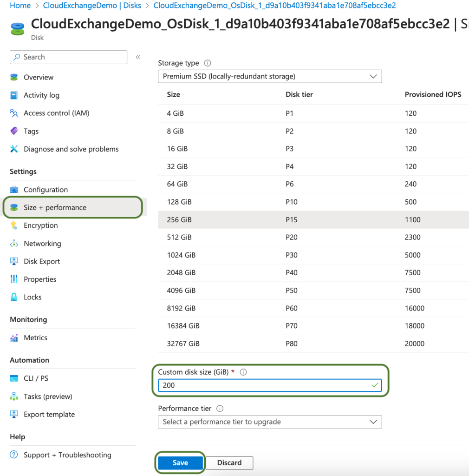Select the 4 GiB P1 row
Screen dimensions: 469x476
point(313,113)
